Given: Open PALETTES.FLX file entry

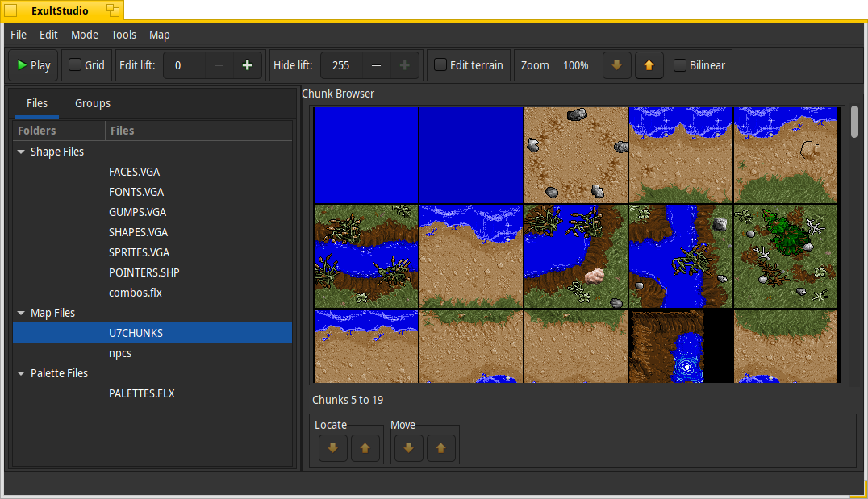Looking at the screenshot, I should click(x=141, y=393).
